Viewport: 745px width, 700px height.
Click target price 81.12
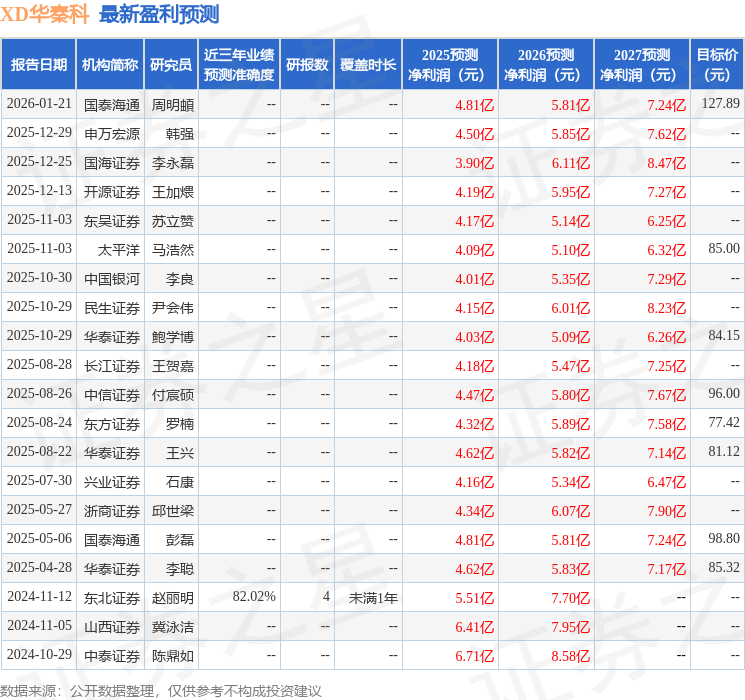[x=724, y=451]
